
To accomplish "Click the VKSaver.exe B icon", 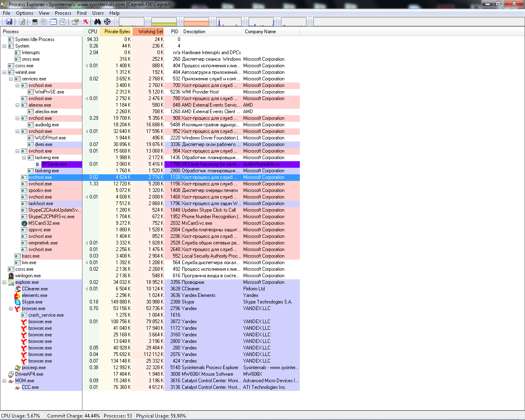I will [37, 164].
